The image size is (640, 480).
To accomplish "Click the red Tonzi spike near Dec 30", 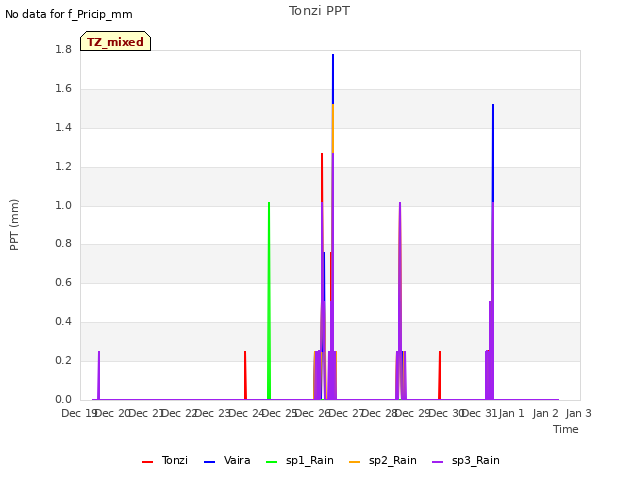I will pos(440,375).
